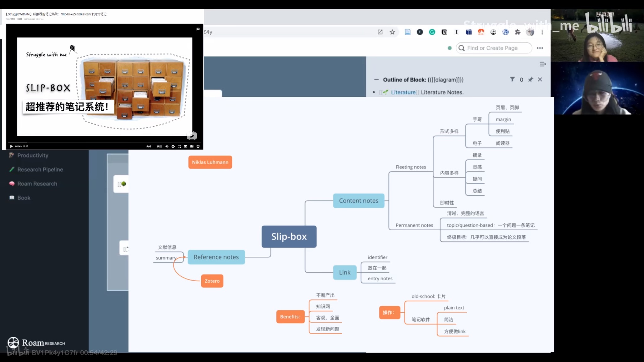The image size is (644, 362).
Task: Enter web fullscreen in video player
Action: tap(192, 146)
